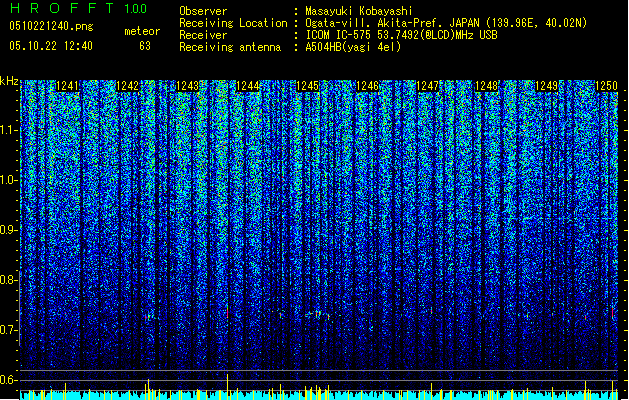Select the ICOM IC-575 53.7492 MHz USB text
This screenshot has width=629, height=400.
point(401,35)
